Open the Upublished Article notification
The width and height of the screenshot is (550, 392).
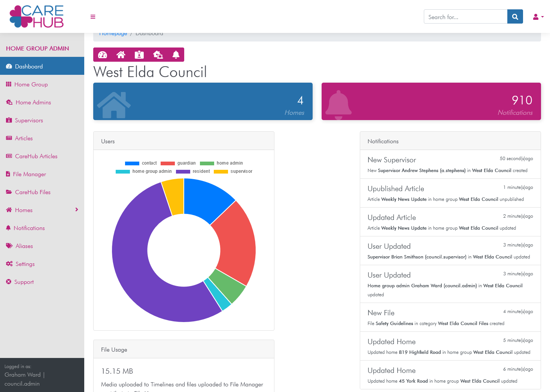[450, 193]
